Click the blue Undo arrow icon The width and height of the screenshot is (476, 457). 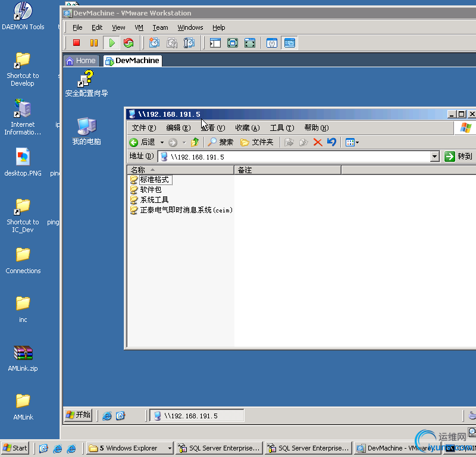pyautogui.click(x=332, y=142)
